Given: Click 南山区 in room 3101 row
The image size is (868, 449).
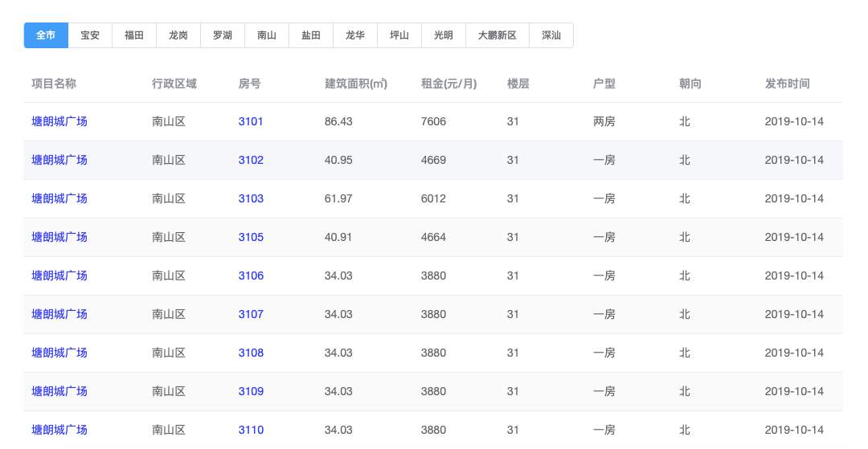Looking at the screenshot, I should pyautogui.click(x=169, y=121).
